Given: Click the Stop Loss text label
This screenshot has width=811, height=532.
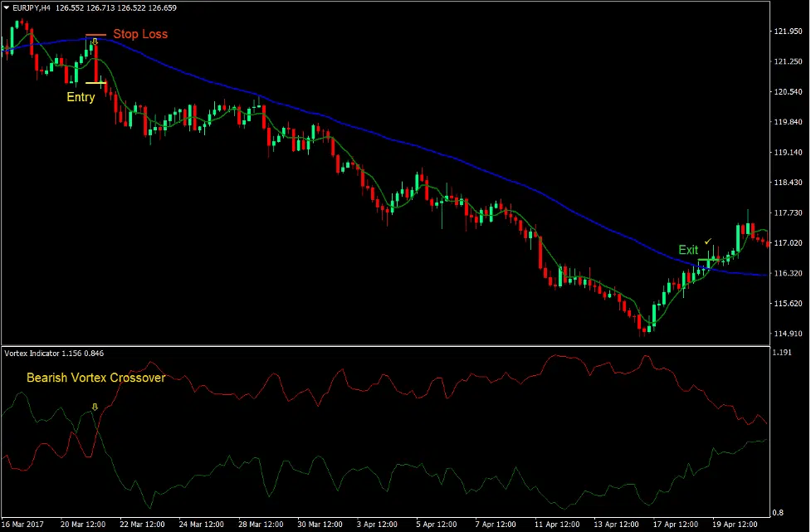Looking at the screenshot, I should (142, 34).
